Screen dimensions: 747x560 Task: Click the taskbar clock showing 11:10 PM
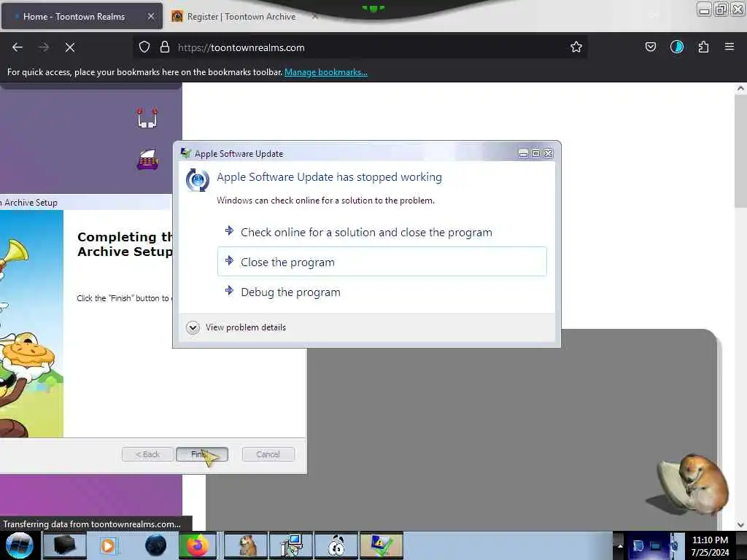point(710,546)
